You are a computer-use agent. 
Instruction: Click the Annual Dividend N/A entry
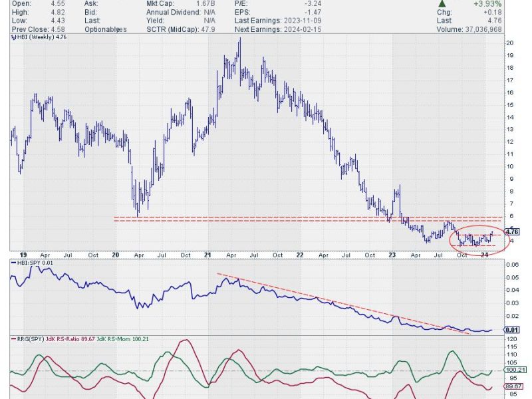(181, 12)
